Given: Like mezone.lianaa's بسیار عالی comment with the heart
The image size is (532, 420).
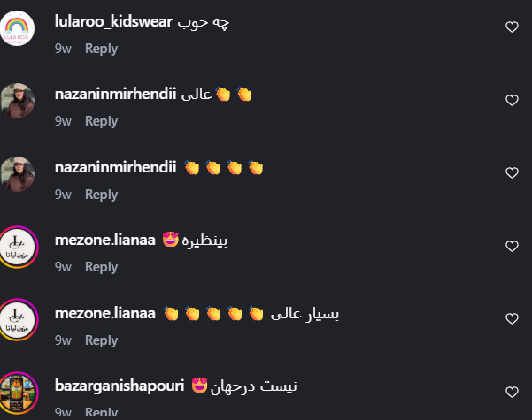Looking at the screenshot, I should click(x=512, y=318).
